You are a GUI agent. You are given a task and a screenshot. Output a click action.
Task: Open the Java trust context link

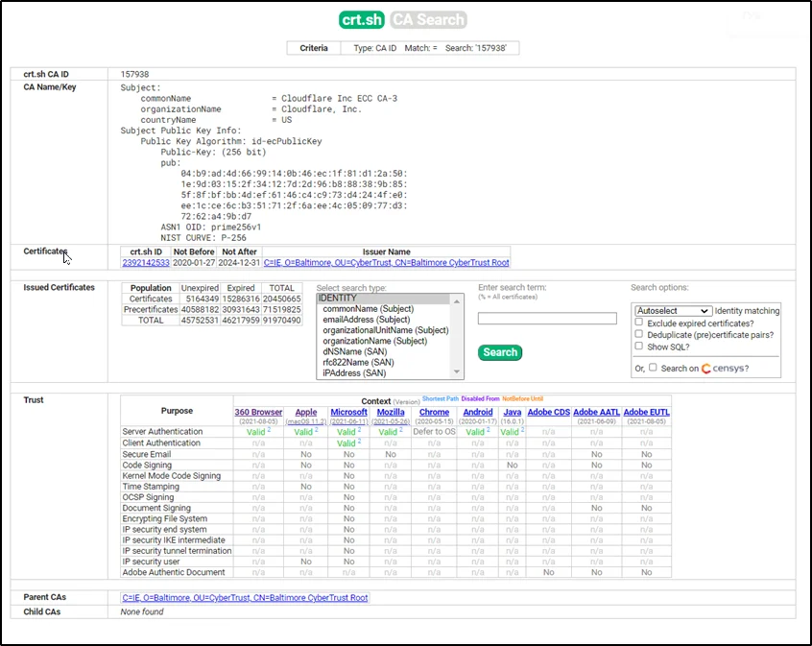pos(513,412)
